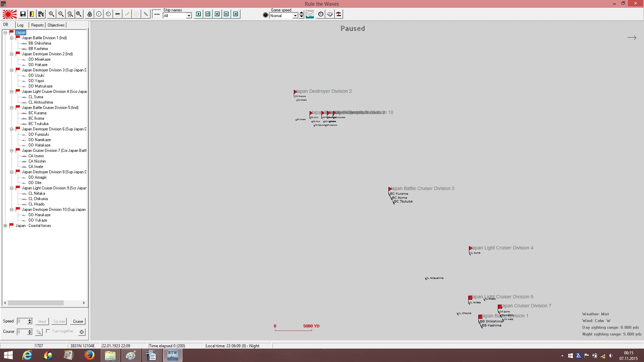Click the zoom in magnifier icon
Viewport: 644px width, 362px height.
coord(51,14)
